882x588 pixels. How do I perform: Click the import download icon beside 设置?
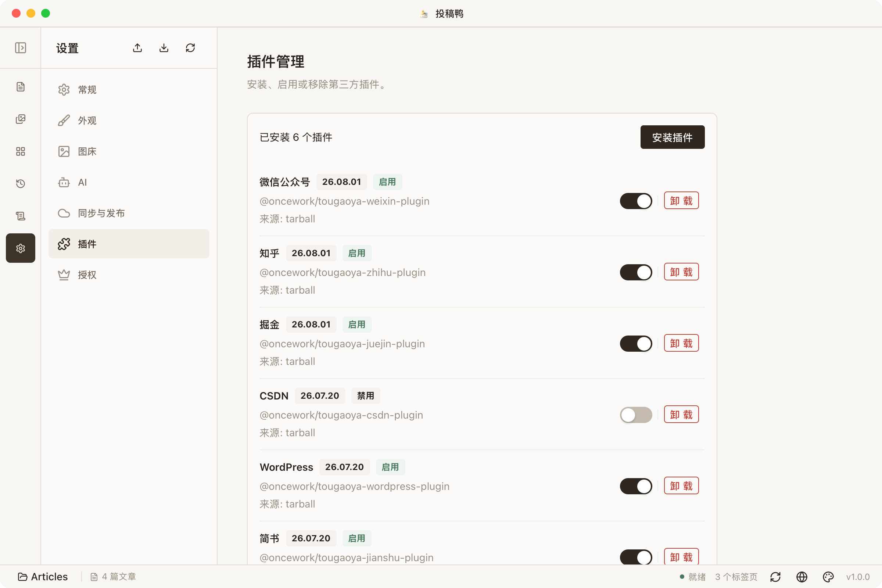coord(164,48)
